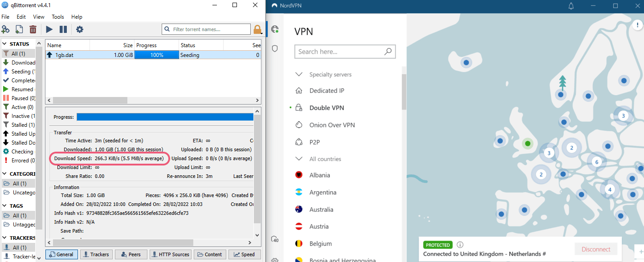Switch to the HTTP Sources tab
Screen dimensions: 644x262
(x=170, y=254)
